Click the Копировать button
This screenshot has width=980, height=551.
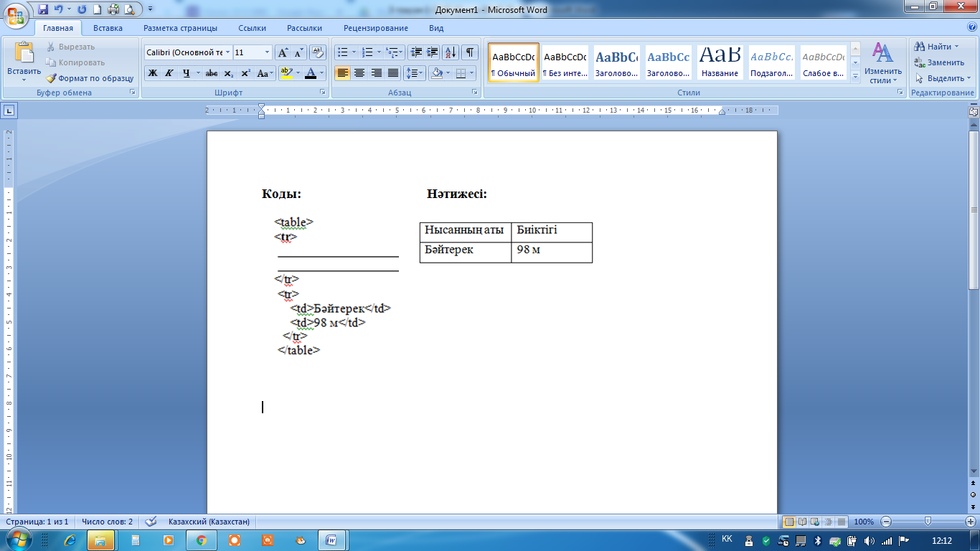tap(76, 62)
